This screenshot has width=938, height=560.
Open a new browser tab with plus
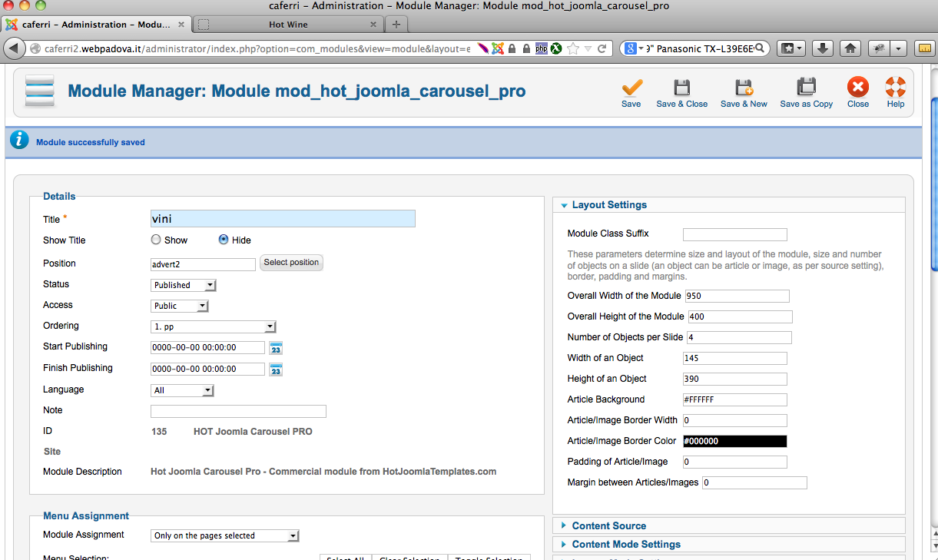(x=396, y=25)
